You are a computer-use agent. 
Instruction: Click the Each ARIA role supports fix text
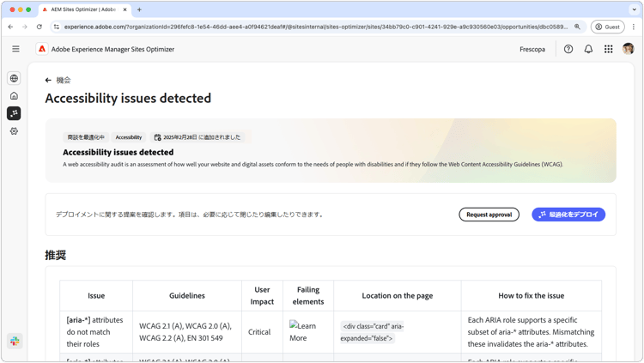click(531, 332)
